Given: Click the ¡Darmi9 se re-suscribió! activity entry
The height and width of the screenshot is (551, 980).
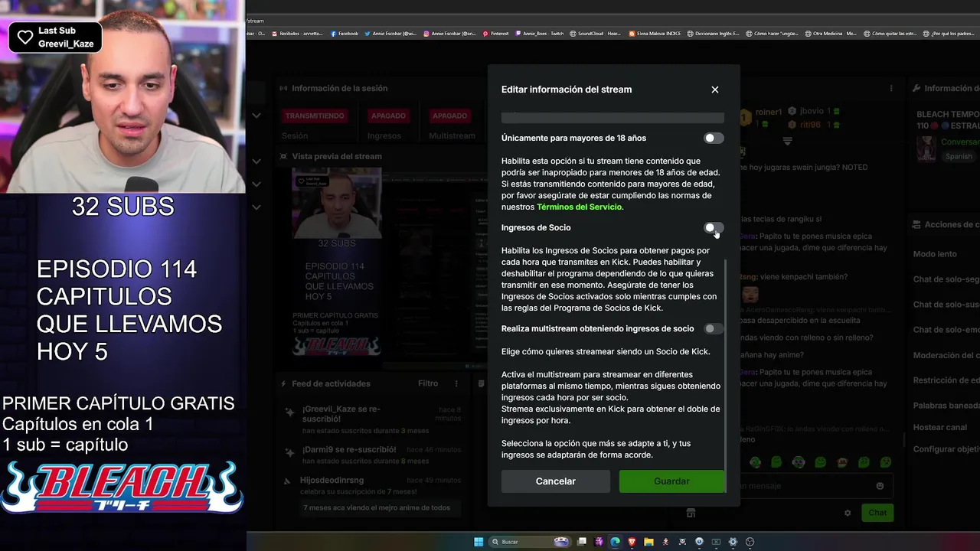Looking at the screenshot, I should [x=371, y=455].
